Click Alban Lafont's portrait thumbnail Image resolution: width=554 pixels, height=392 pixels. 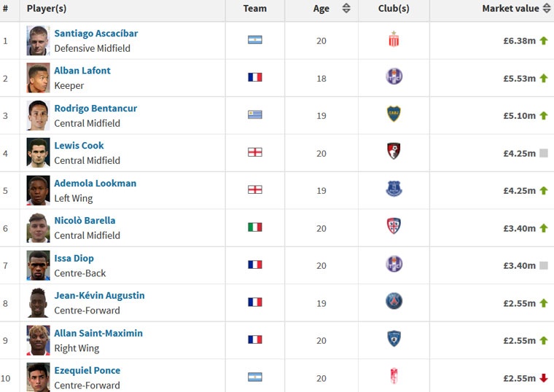(x=38, y=77)
